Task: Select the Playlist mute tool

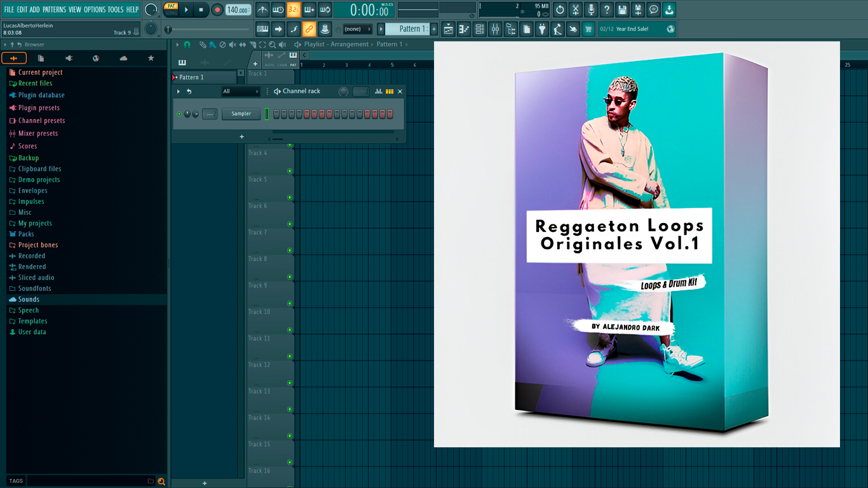Action: pyautogui.click(x=233, y=44)
